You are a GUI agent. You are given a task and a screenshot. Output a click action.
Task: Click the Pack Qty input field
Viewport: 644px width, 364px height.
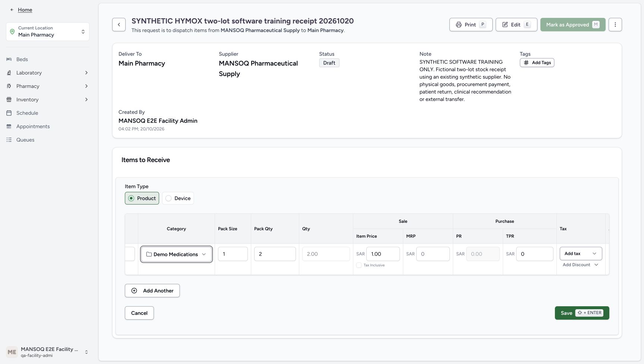[x=275, y=254]
